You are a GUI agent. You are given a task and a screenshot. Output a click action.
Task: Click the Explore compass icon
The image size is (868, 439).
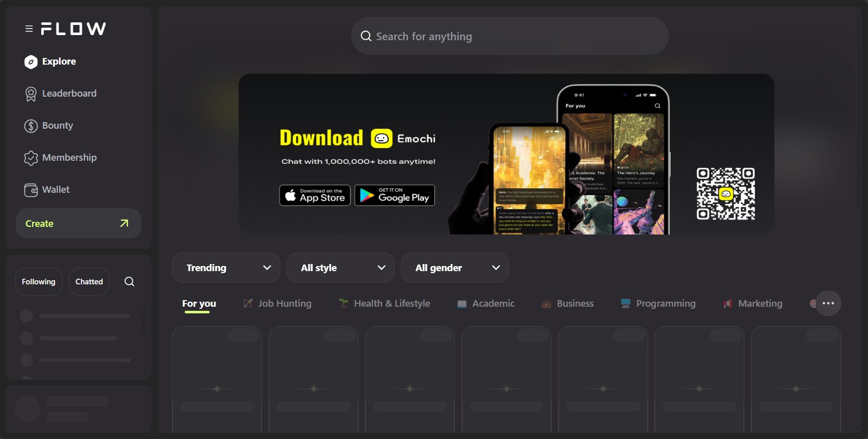coord(31,62)
